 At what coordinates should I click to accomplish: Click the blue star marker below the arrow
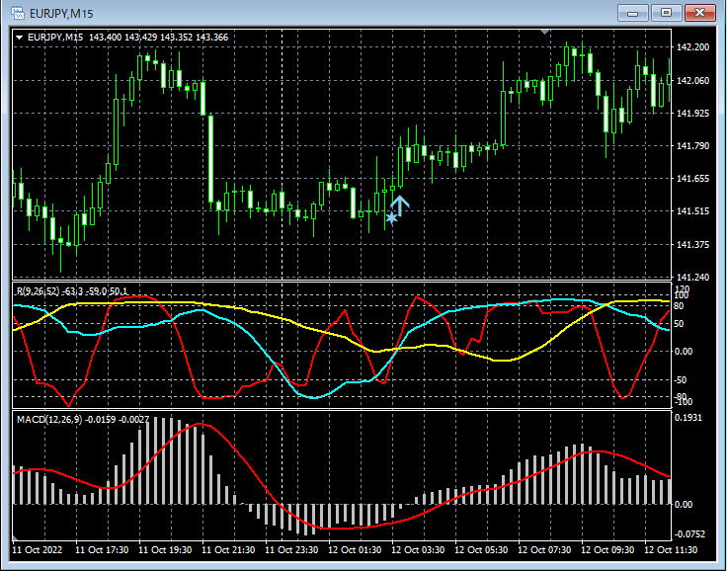tap(391, 217)
